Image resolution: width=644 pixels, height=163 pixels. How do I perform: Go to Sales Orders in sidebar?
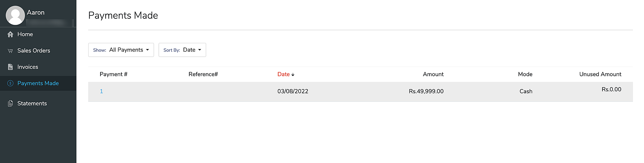click(33, 51)
